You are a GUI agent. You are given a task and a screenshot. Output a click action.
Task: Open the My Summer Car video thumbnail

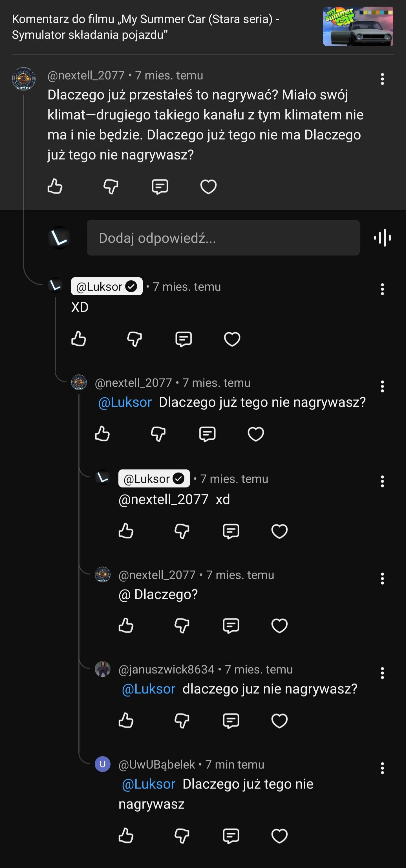tap(358, 26)
